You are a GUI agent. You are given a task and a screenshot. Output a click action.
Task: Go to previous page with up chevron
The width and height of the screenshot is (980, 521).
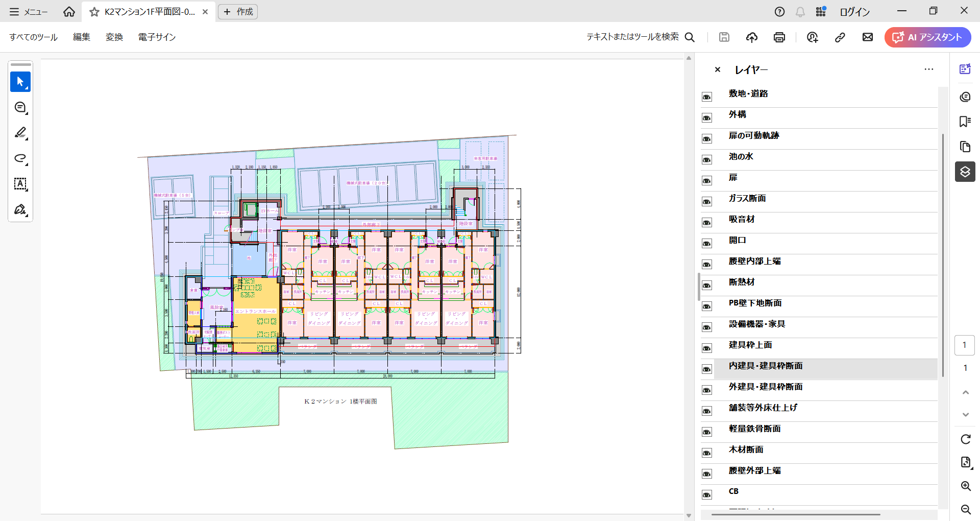965,392
